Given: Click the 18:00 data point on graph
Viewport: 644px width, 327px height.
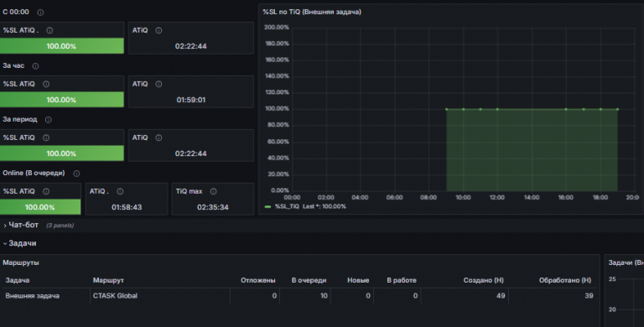Looking at the screenshot, I should coord(600,109).
